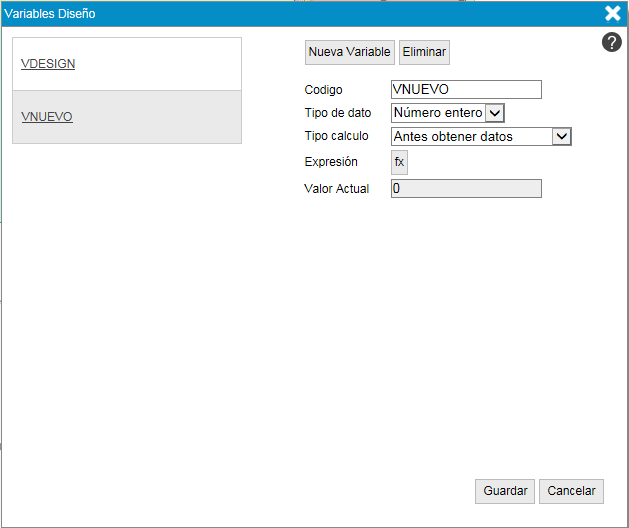Expand the Tipo de dato dropdown
The height and width of the screenshot is (528, 629).
click(448, 113)
